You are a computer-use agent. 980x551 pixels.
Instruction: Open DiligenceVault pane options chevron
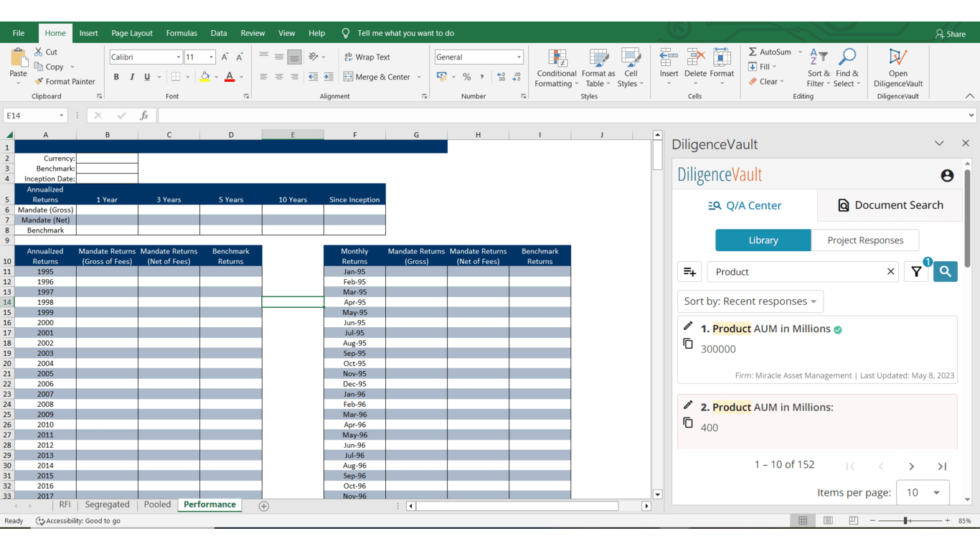pos(939,143)
